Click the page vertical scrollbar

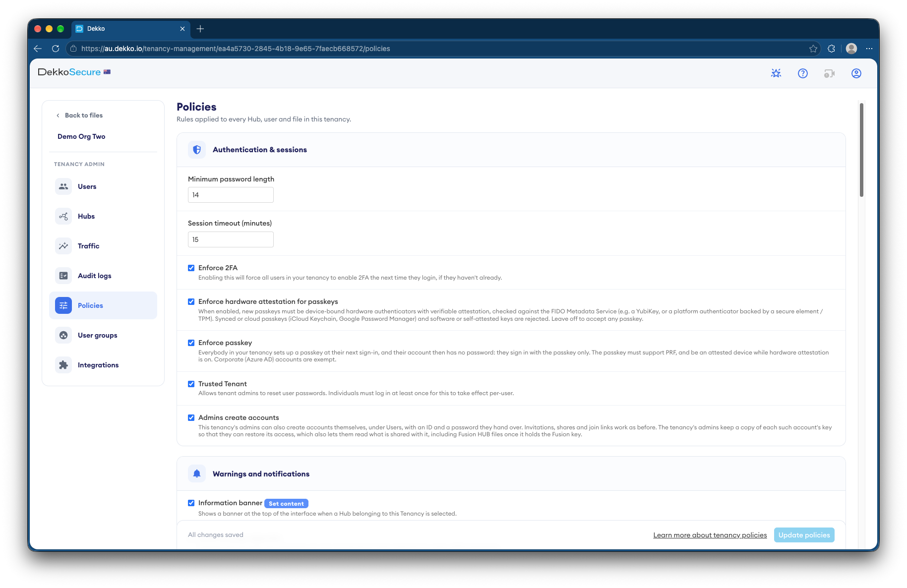pos(861,150)
